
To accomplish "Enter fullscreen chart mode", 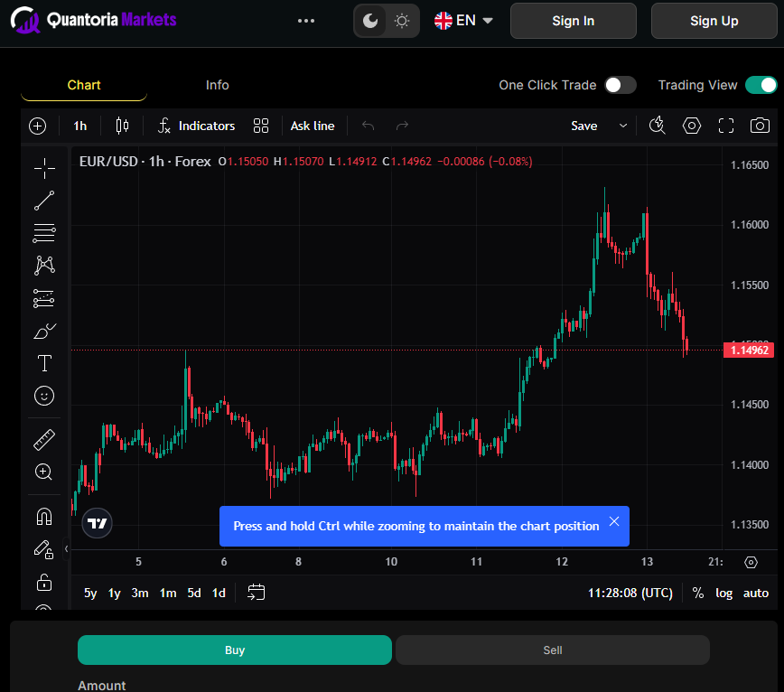I will [726, 126].
